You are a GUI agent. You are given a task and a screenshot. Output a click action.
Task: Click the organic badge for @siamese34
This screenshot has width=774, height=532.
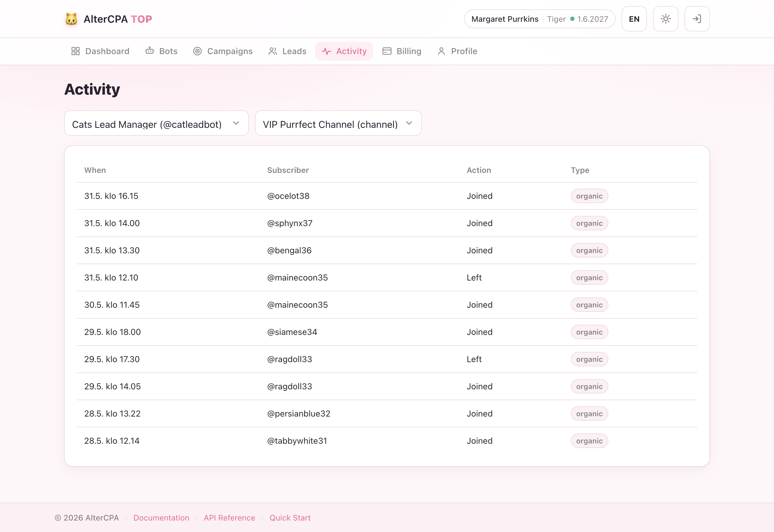point(589,332)
